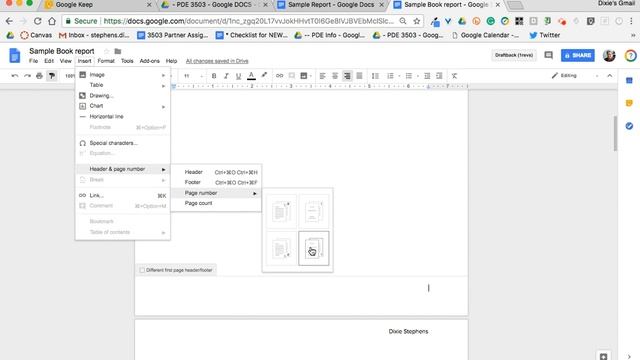The width and height of the screenshot is (640, 360).
Task: Open the highlight color picker
Action: [x=264, y=76]
